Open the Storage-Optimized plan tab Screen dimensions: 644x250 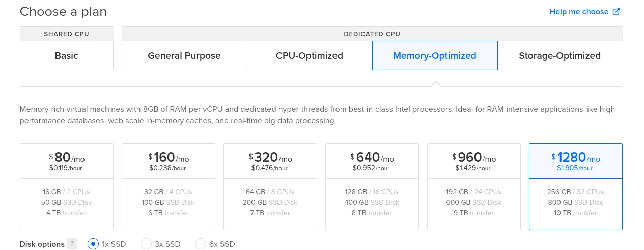[560, 56]
